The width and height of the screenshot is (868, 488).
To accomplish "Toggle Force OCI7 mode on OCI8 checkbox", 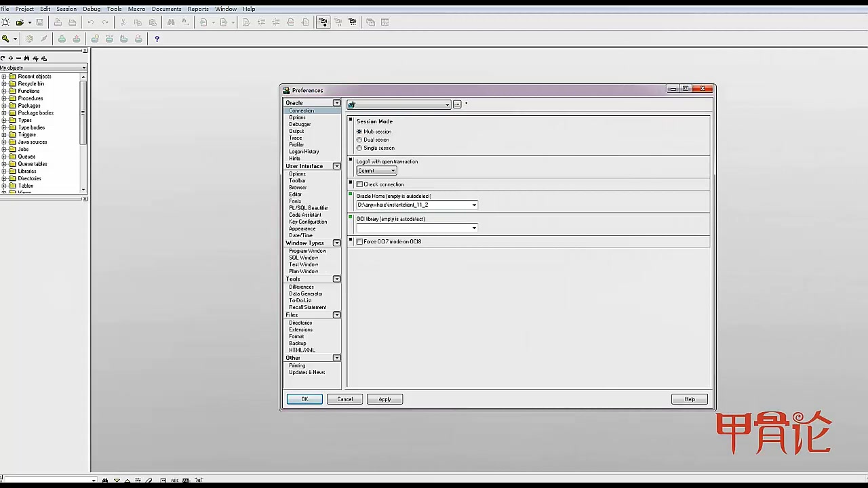I will (x=359, y=242).
